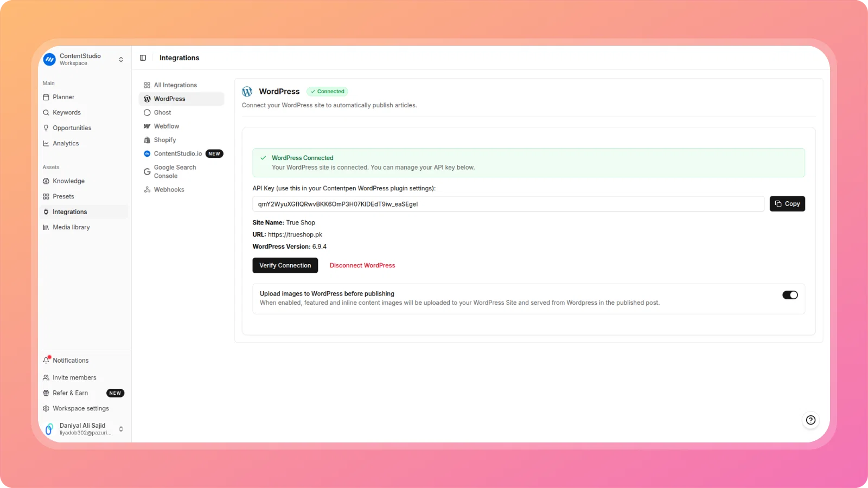Click the NEW badge beside Refer & Earn

[x=115, y=393]
